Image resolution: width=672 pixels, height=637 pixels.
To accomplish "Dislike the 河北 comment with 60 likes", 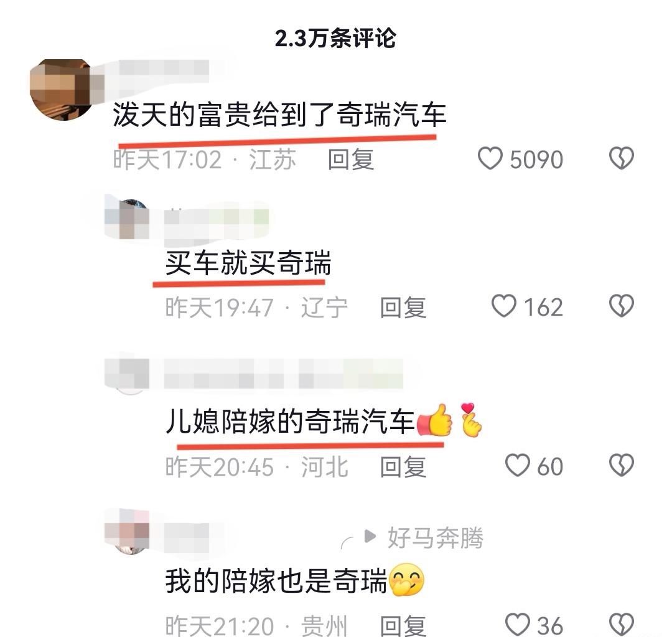I will tap(621, 465).
